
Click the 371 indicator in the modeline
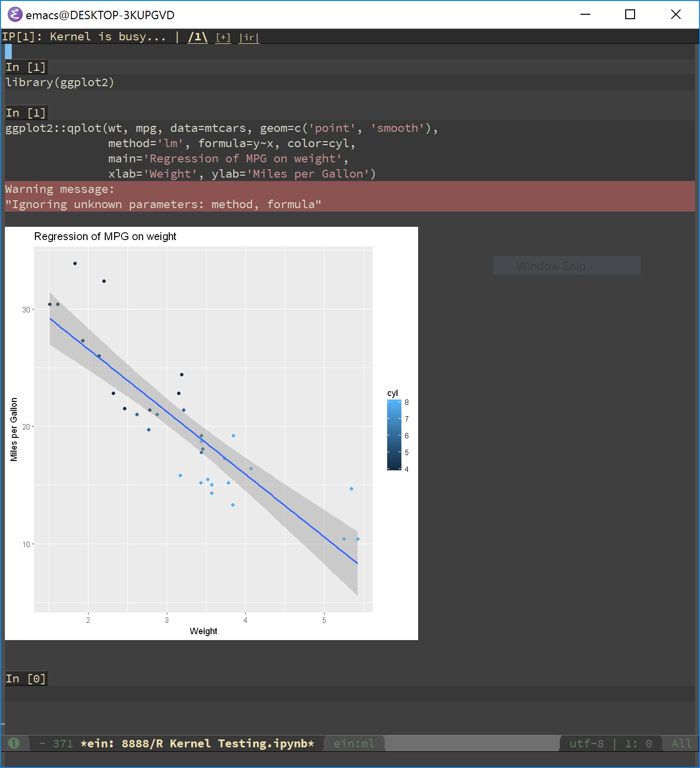pos(62,743)
